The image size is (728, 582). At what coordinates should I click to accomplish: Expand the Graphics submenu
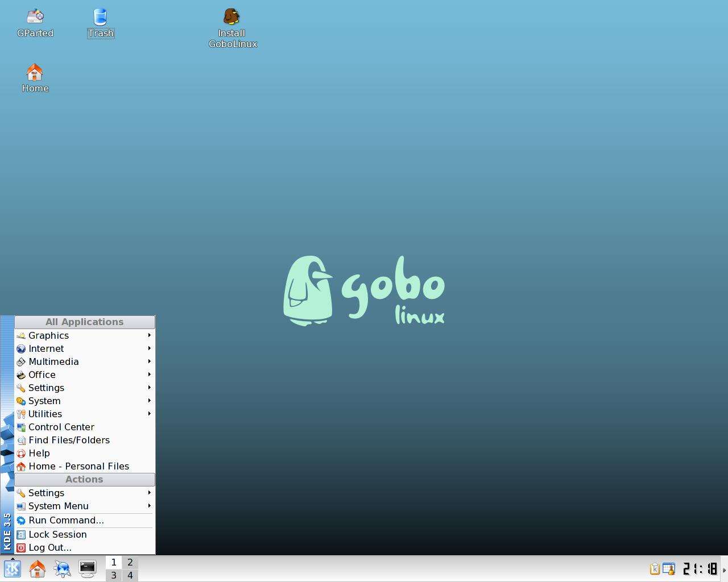[85, 335]
